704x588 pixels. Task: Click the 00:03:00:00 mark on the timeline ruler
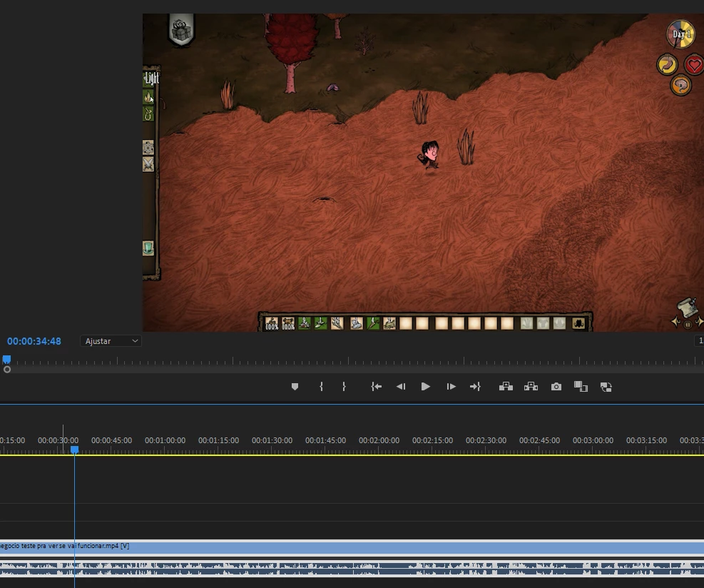593,441
